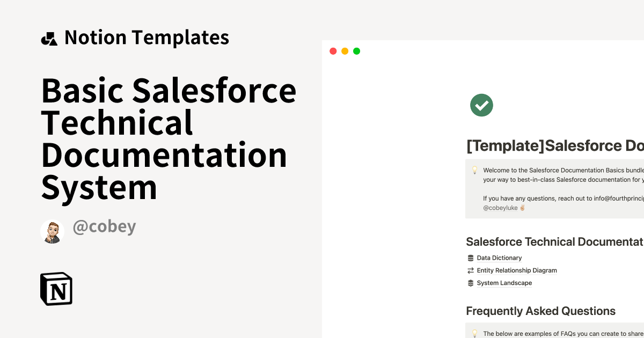Click the Notion Templates shapes logo
The width and height of the screenshot is (644, 338).
[x=49, y=39]
